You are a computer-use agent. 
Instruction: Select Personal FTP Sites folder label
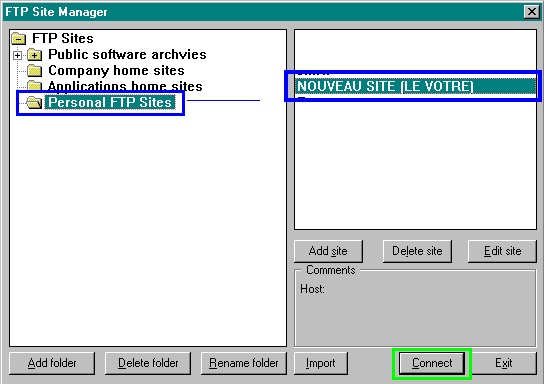pos(110,102)
